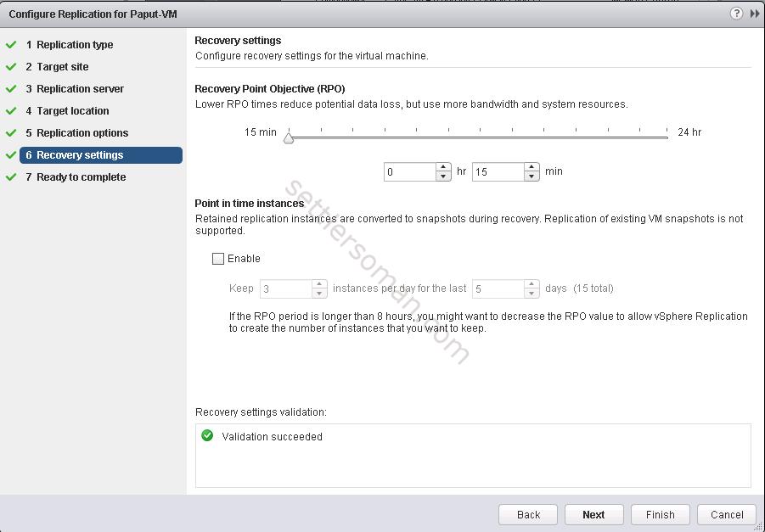Increase the RPO minutes with up arrow
765x532 pixels.
click(532, 167)
